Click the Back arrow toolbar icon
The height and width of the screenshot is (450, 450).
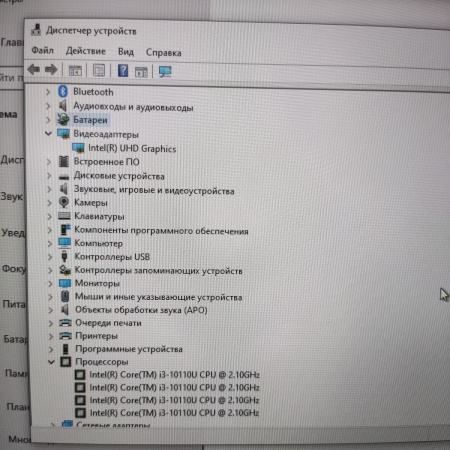click(34, 70)
